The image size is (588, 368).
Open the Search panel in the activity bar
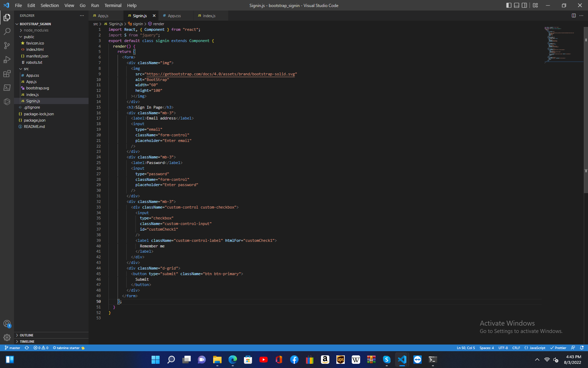pyautogui.click(x=7, y=32)
